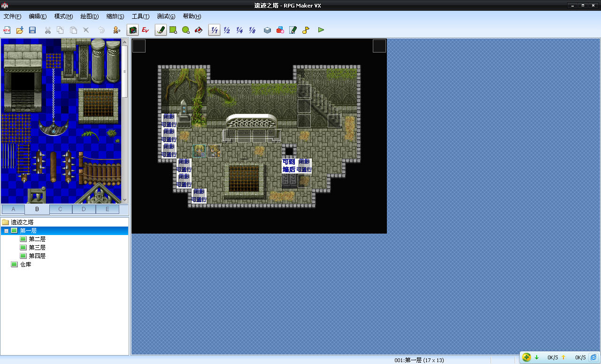
Task: Click the Delete X icon in the toolbar
Action: pos(86,30)
